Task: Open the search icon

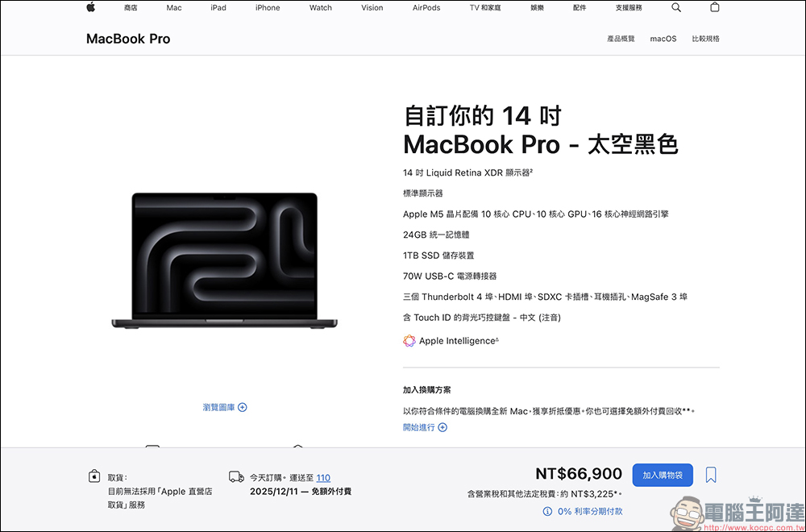Action: pyautogui.click(x=675, y=7)
